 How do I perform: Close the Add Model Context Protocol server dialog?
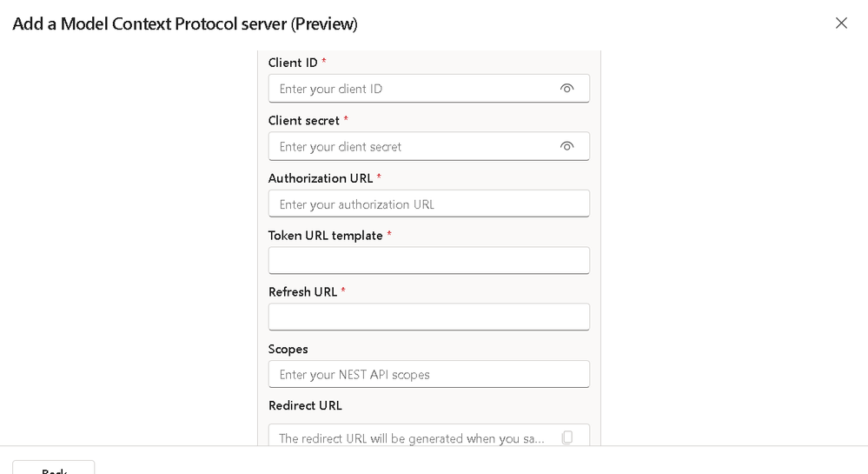841,23
